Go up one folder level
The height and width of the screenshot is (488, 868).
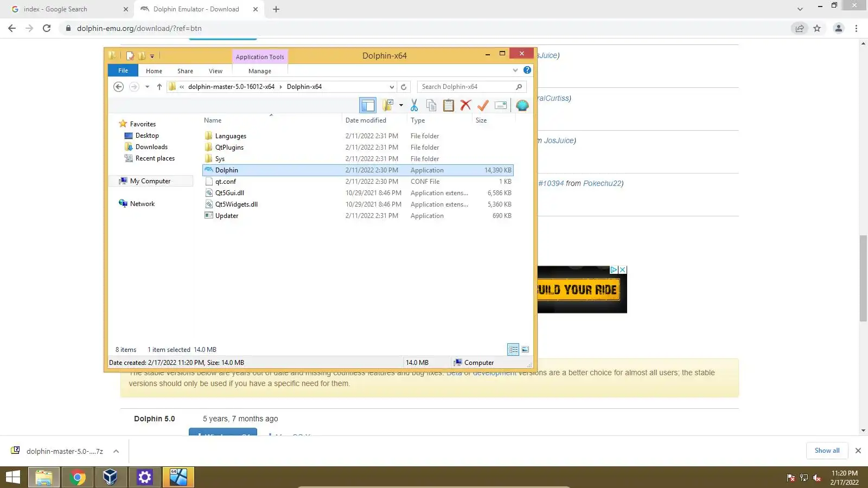pyautogui.click(x=159, y=87)
